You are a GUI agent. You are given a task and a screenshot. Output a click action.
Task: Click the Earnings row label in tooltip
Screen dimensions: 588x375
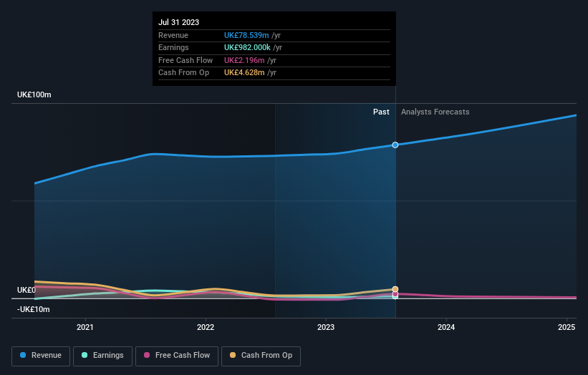tap(173, 47)
